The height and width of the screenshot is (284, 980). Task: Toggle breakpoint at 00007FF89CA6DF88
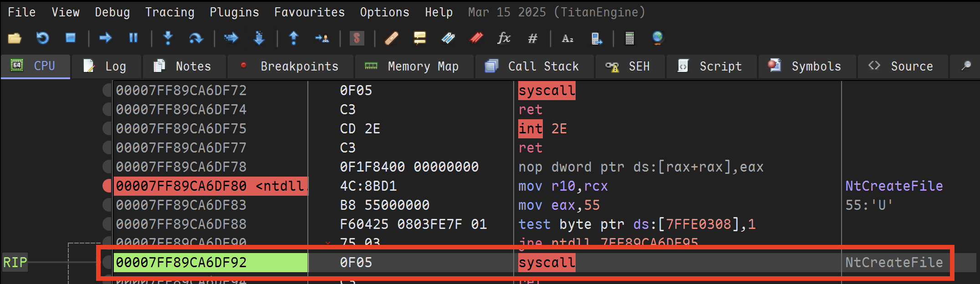[x=107, y=224]
